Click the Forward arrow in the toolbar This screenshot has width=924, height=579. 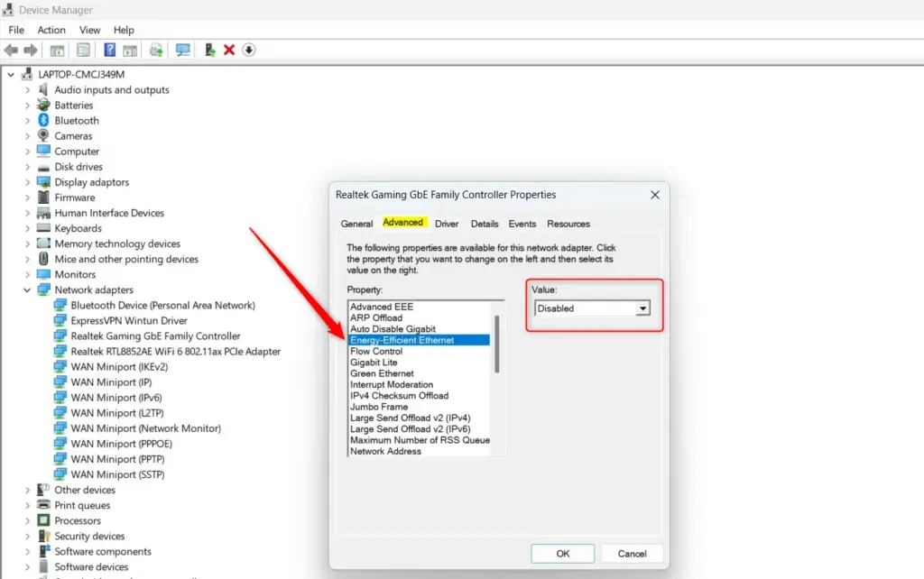click(31, 51)
